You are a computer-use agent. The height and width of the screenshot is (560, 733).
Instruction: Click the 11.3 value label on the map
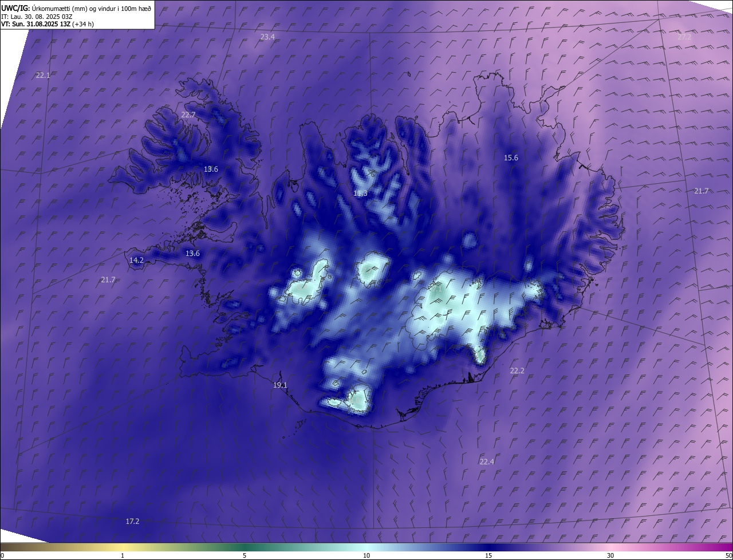360,194
